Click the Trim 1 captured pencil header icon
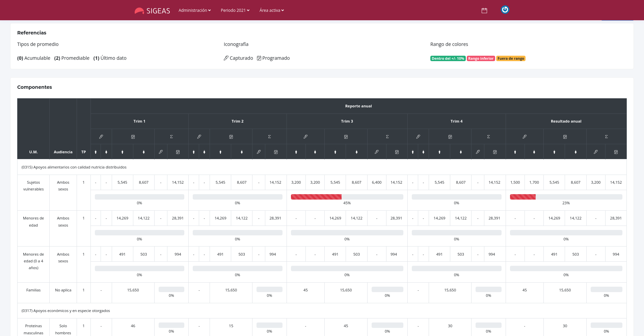Screen dimensions: 644x336 (101, 137)
